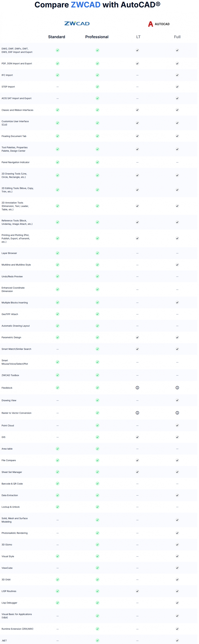Click the ZWCAD logo

point(77,23)
